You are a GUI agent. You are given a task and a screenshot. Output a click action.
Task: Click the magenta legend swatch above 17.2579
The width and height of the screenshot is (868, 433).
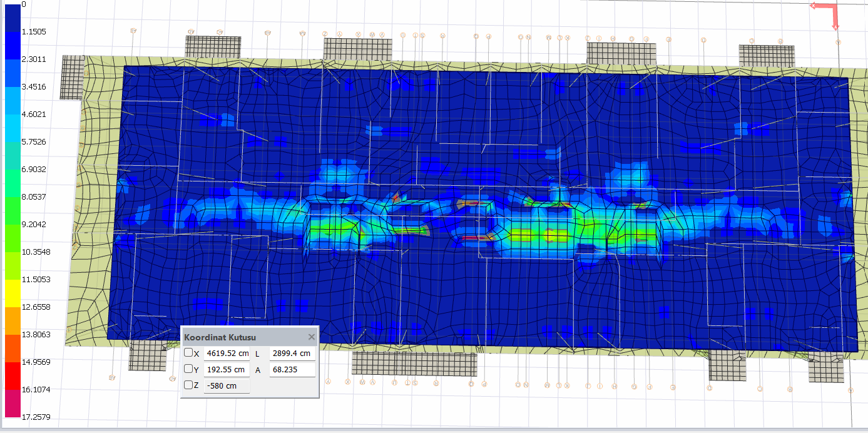13,403
